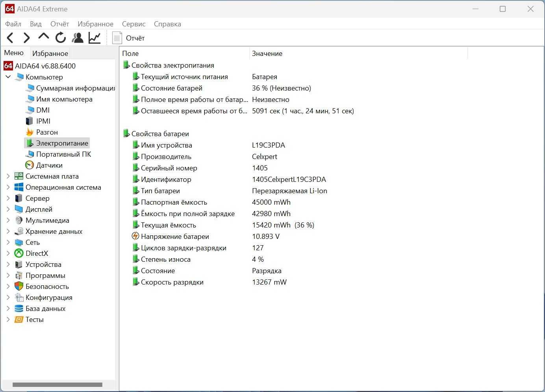Click the Тесты benchmark icon

point(19,319)
